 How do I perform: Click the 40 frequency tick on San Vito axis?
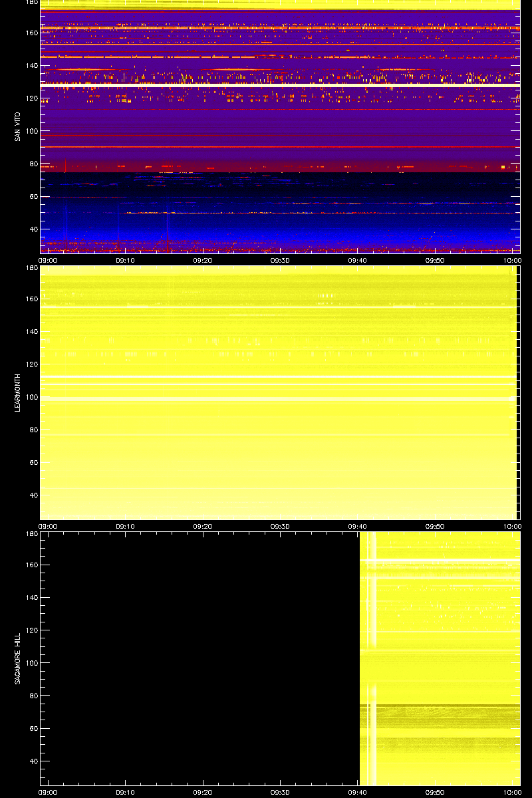coord(33,229)
